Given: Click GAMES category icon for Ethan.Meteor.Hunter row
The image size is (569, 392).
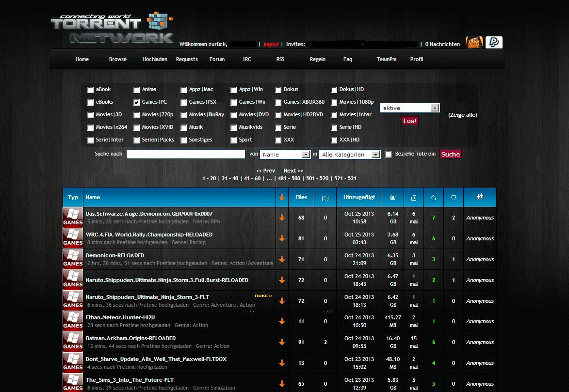Looking at the screenshot, I should 73,321.
